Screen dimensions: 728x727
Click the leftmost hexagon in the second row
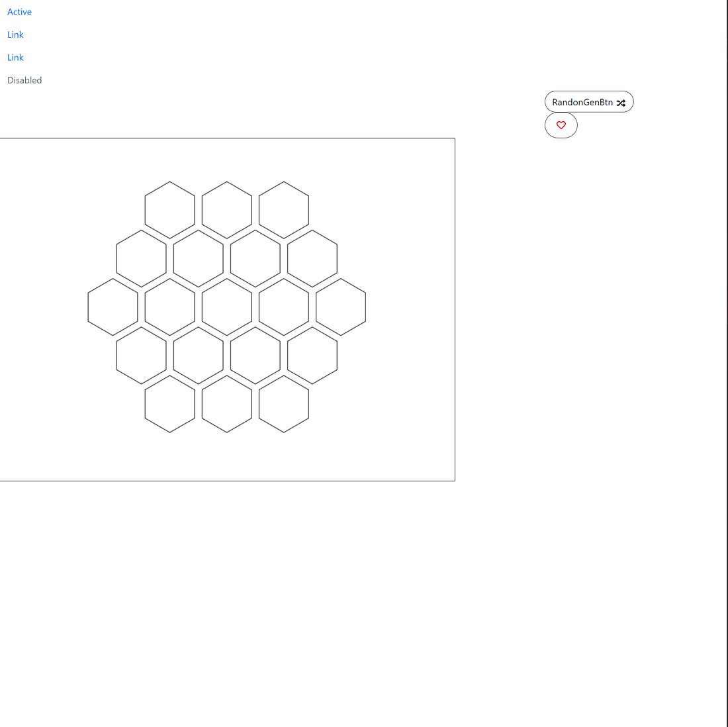pyautogui.click(x=141, y=258)
